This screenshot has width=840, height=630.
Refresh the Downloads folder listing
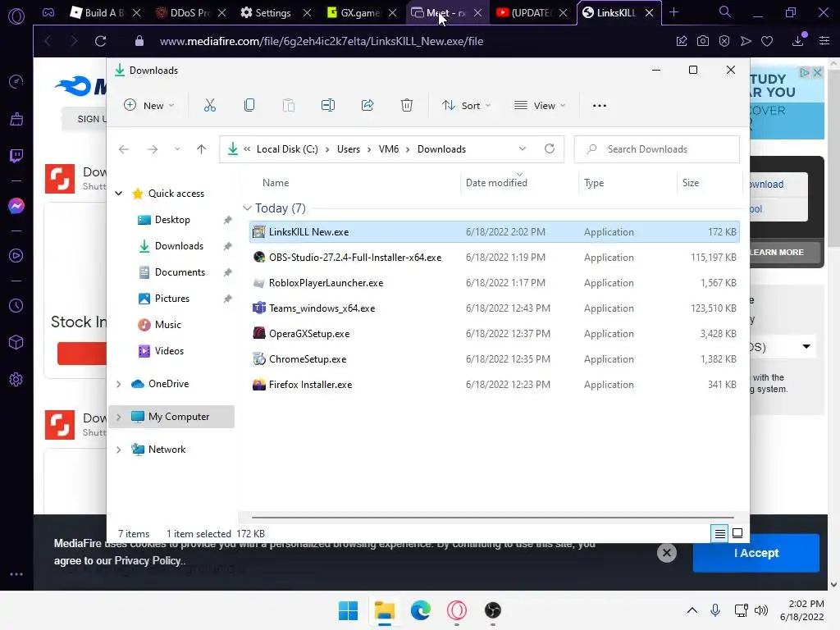550,149
